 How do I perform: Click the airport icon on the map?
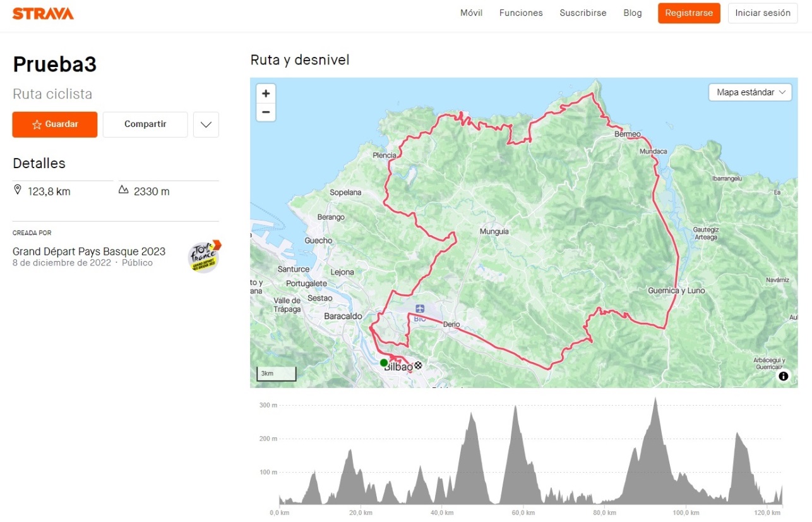[420, 308]
